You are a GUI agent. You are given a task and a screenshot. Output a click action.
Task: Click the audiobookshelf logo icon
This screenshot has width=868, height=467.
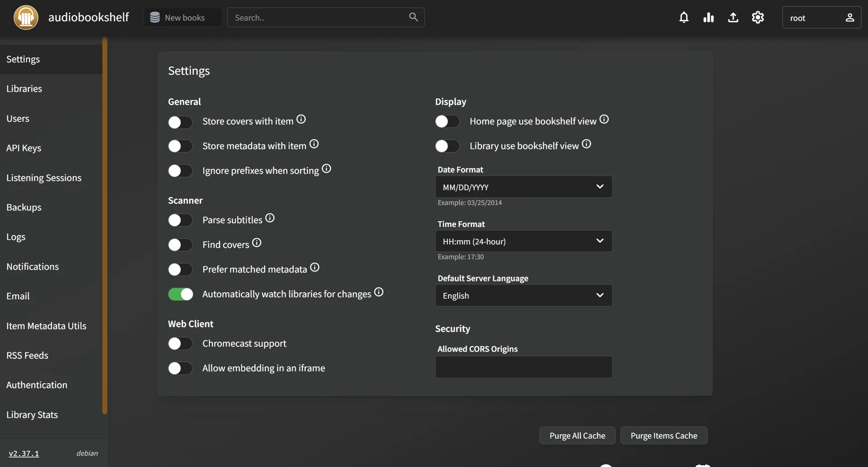pyautogui.click(x=26, y=18)
